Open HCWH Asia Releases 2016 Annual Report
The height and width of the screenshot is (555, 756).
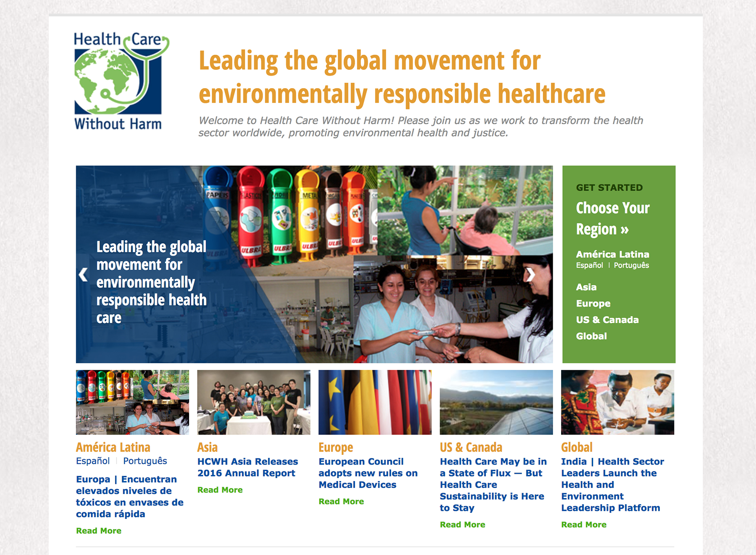coord(248,467)
